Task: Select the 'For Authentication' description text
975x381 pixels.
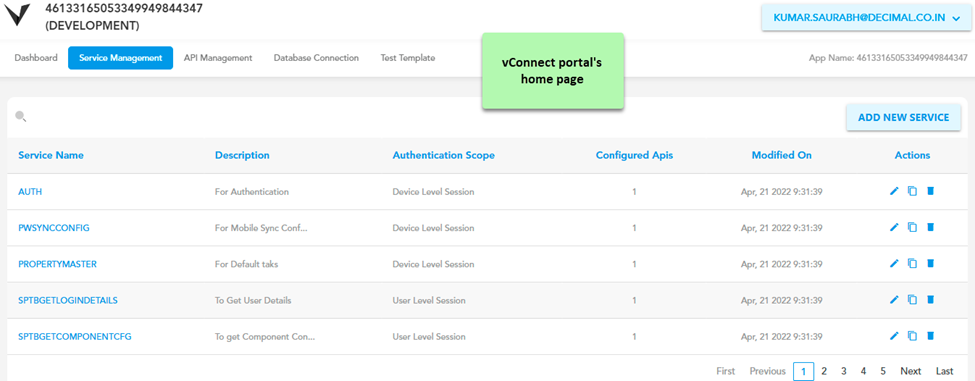Action: [x=252, y=192]
